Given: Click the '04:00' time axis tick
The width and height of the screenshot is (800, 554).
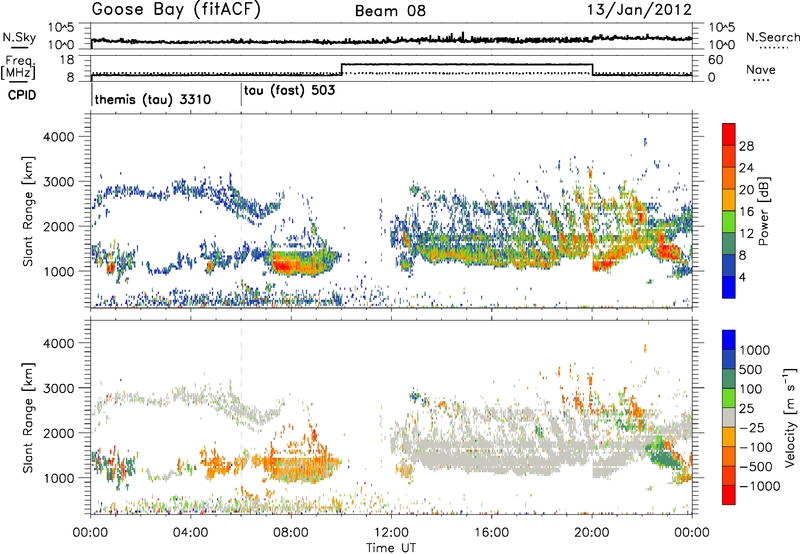Looking at the screenshot, I should click(x=191, y=533).
